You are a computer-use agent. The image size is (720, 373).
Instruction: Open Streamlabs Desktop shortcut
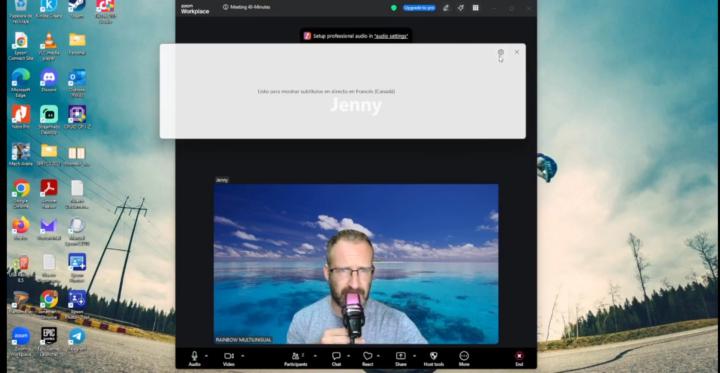click(x=49, y=119)
